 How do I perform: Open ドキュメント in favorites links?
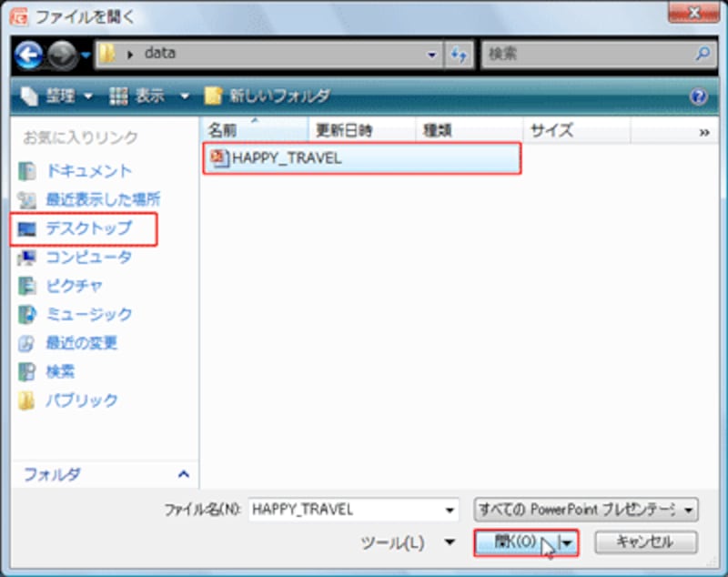(87, 171)
